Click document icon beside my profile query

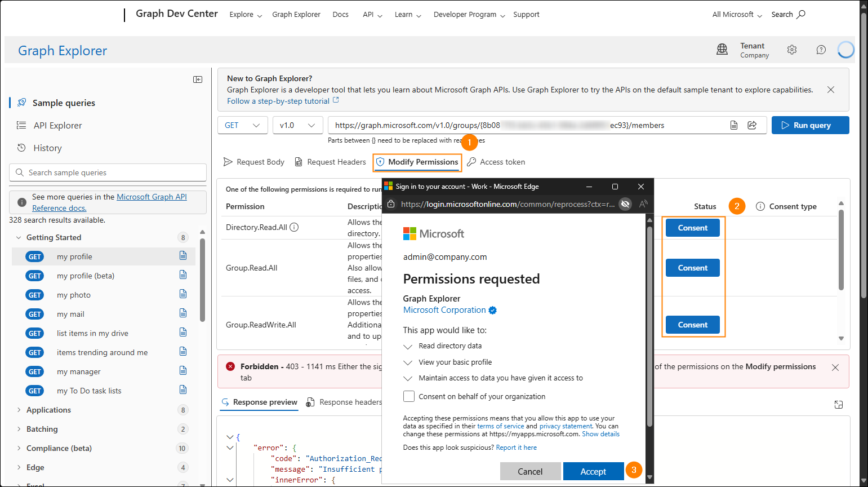point(183,256)
